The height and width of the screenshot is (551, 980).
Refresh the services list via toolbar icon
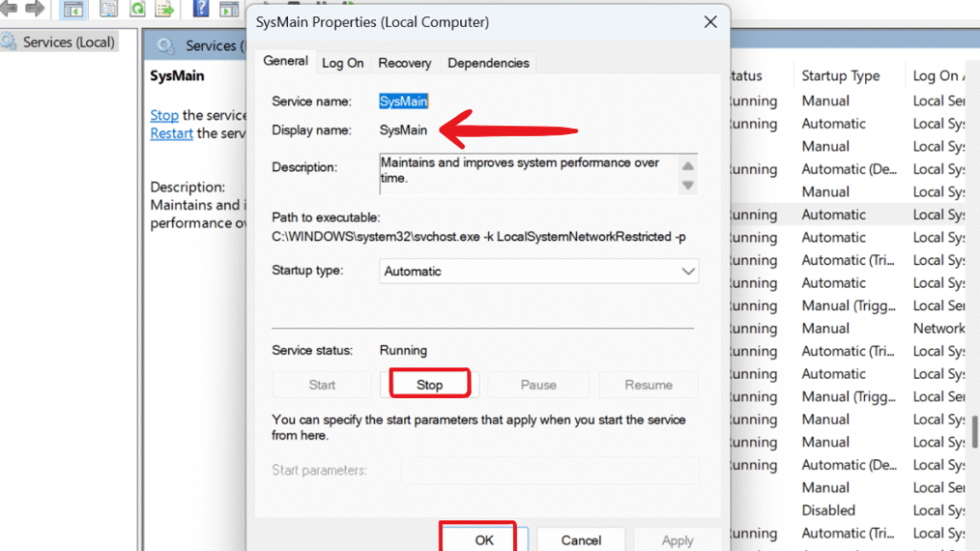[x=137, y=8]
